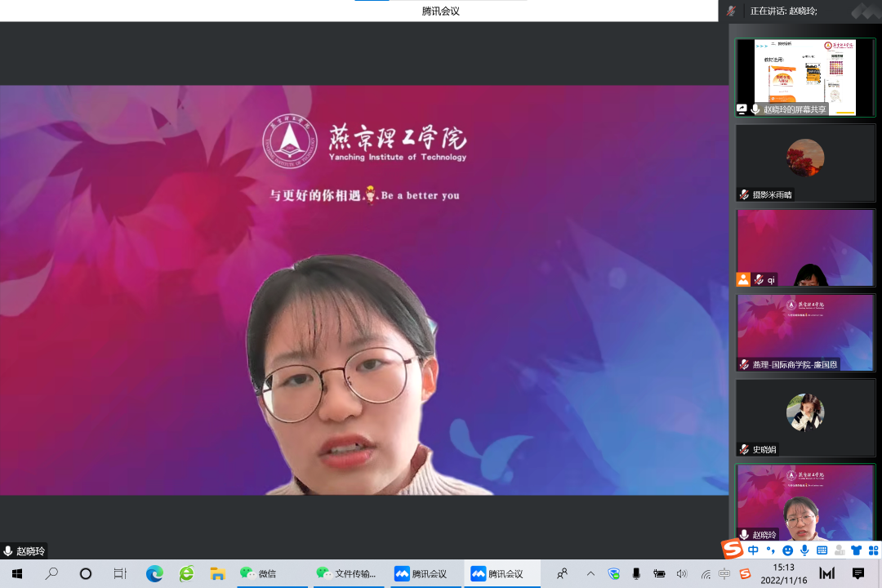Click the orange host icon on qi's tile
Image resolution: width=882 pixels, height=588 pixels.
pyautogui.click(x=743, y=279)
